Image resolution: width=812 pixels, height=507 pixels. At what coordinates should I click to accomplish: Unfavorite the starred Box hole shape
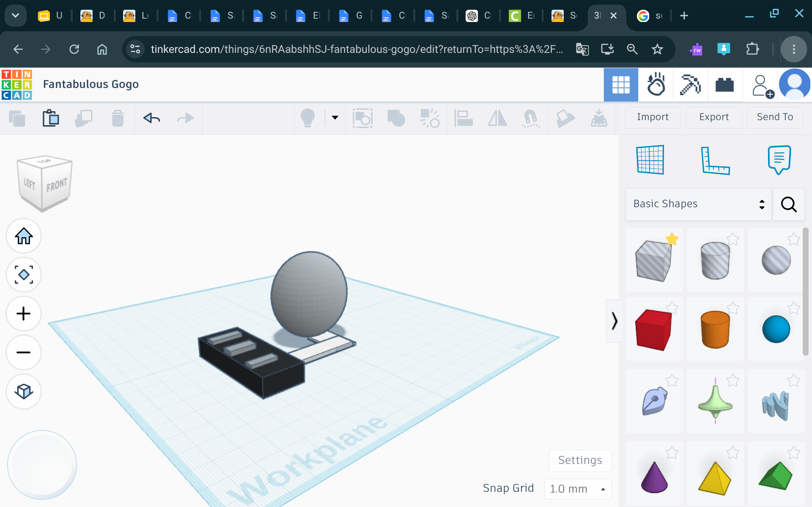[x=672, y=239]
